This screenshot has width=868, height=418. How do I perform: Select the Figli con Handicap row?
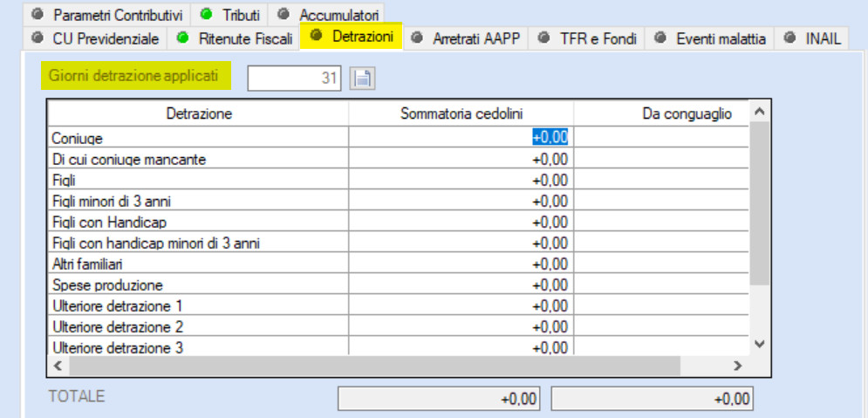coord(398,222)
